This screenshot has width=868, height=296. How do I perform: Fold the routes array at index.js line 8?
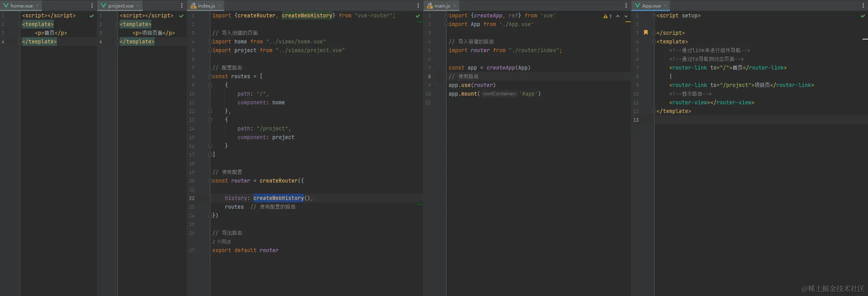pyautogui.click(x=210, y=77)
